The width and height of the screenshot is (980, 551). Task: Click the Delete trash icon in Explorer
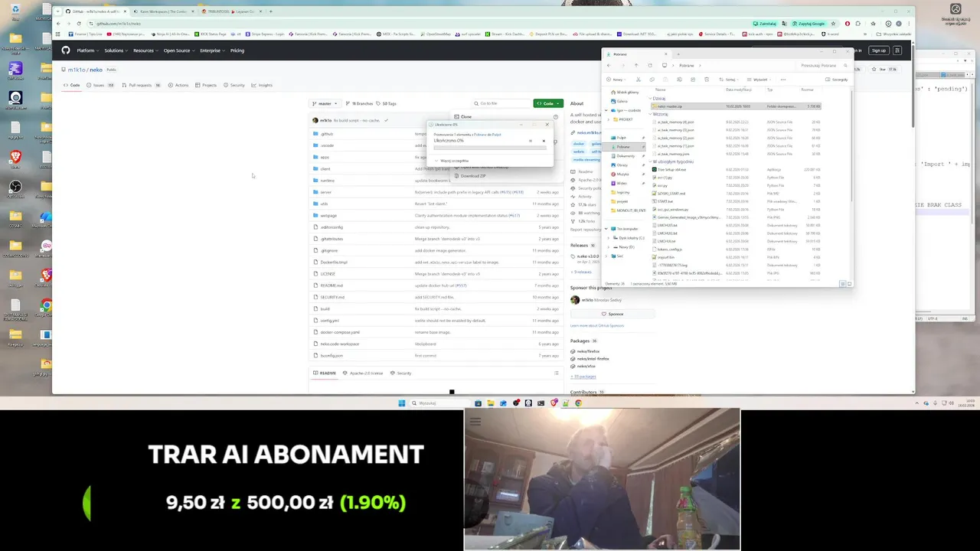click(x=707, y=79)
